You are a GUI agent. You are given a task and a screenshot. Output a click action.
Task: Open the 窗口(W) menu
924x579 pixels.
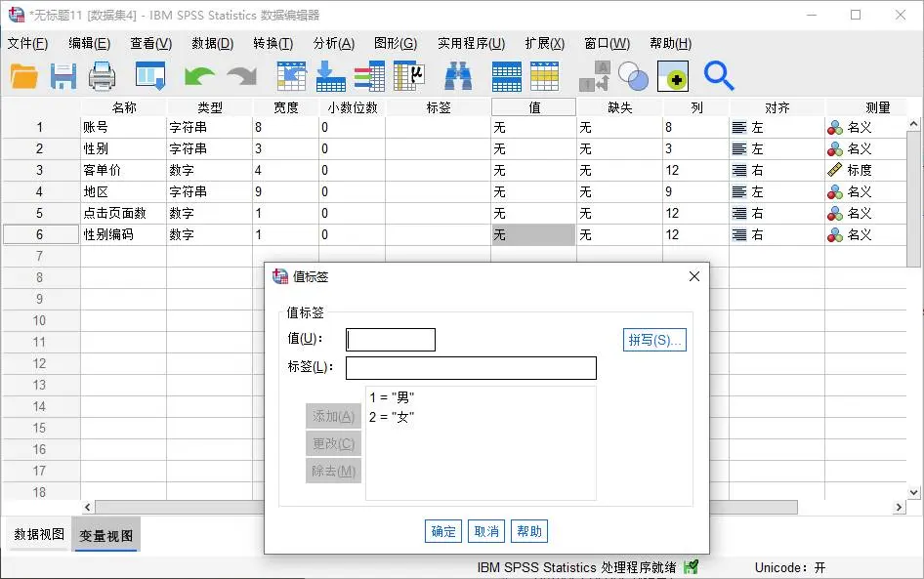(x=607, y=44)
